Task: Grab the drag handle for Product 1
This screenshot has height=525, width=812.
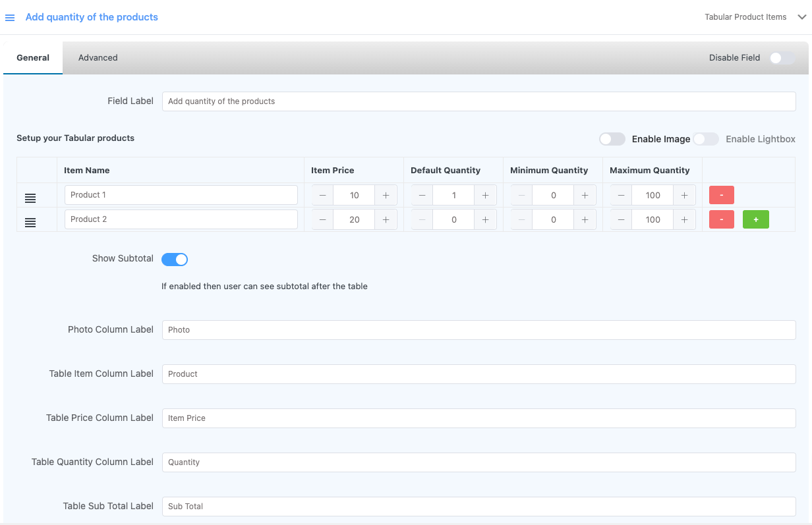Action: [x=30, y=198]
